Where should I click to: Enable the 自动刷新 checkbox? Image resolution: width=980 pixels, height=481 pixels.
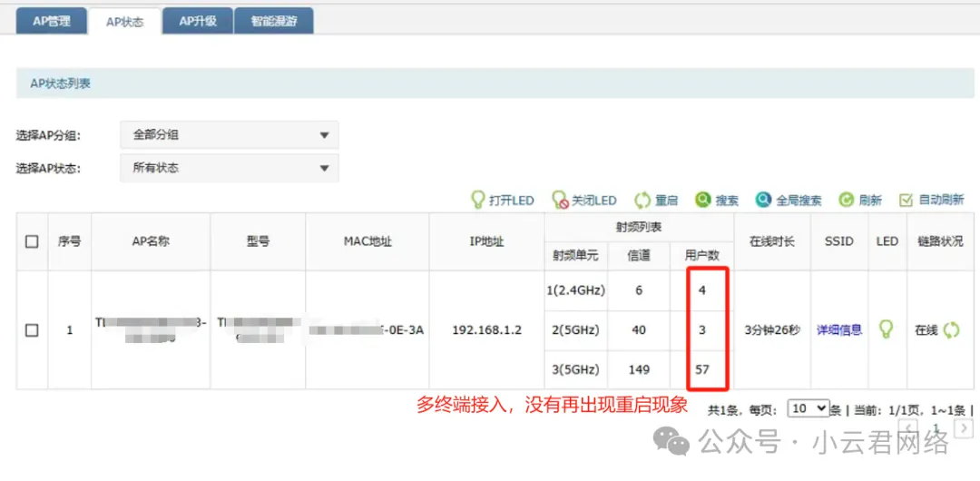point(906,200)
